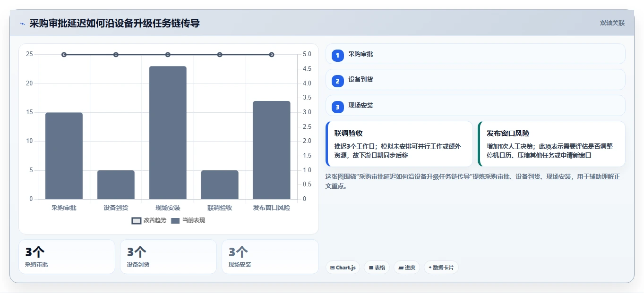Click the 增加1次人工决策 description text
Image resolution: width=644 pixels, height=293 pixels.
click(x=550, y=151)
